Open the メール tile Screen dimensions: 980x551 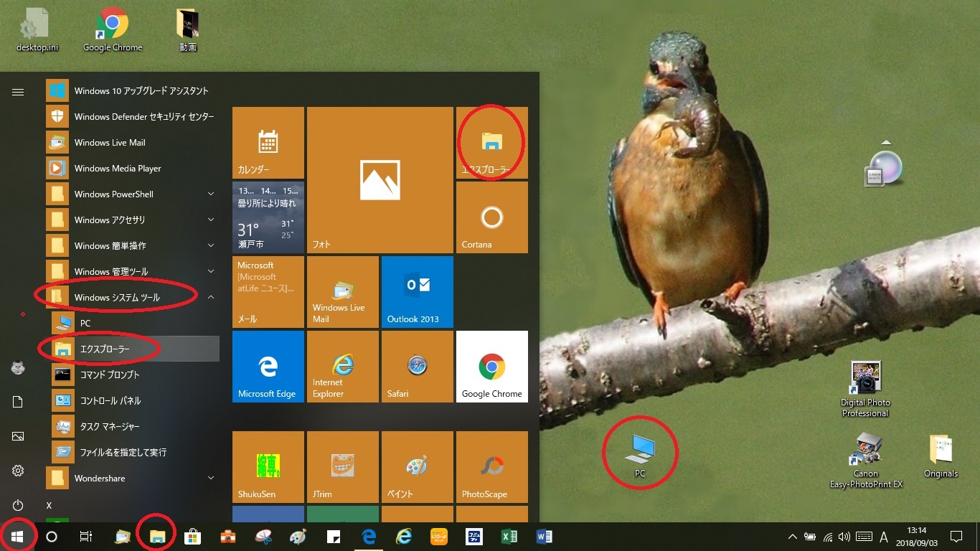click(268, 292)
